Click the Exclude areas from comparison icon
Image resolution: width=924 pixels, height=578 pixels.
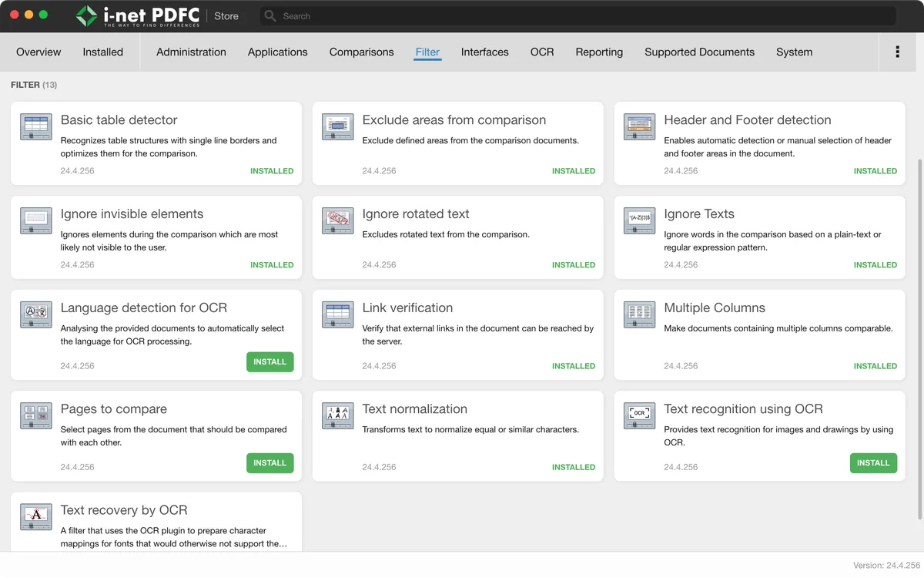click(337, 127)
